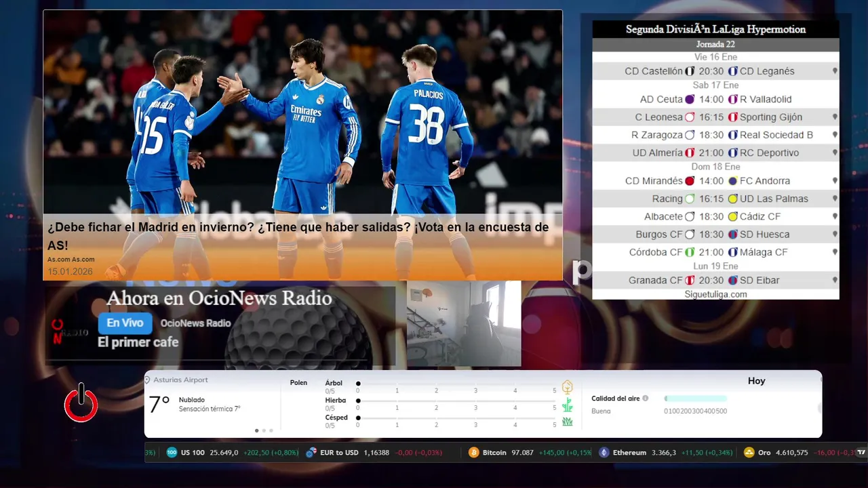The width and height of the screenshot is (868, 488).
Task: Click the venue pin on the SD Huesca row
Action: pyautogui.click(x=835, y=234)
